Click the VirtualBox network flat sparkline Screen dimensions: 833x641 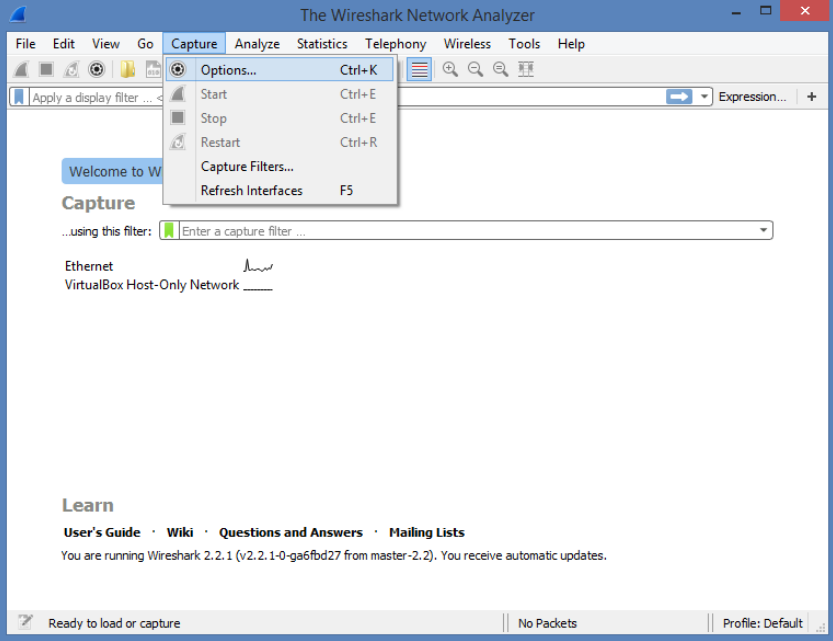tap(258, 287)
